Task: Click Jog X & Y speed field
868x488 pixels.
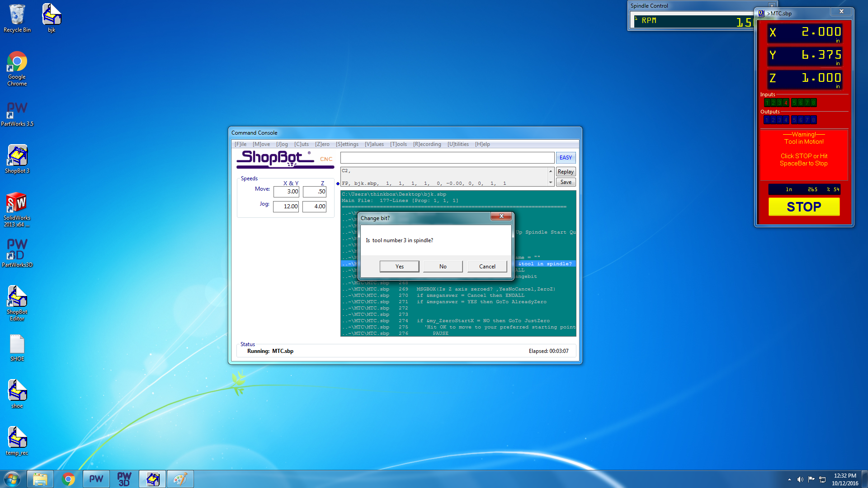Action: click(x=286, y=206)
